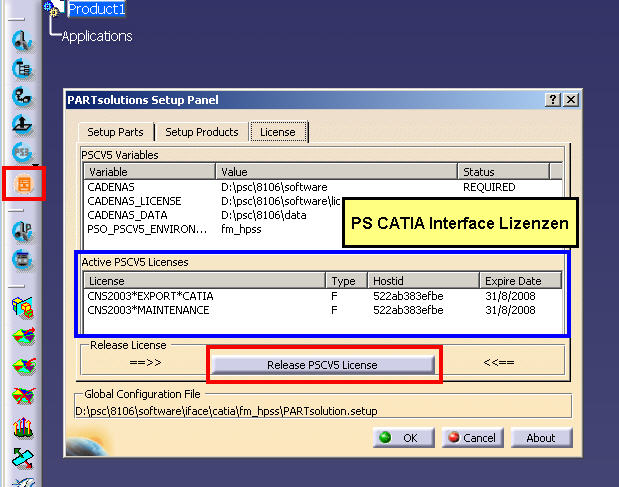Click the colored cubes assembly toolbar icon
619x487 pixels.
click(x=23, y=307)
